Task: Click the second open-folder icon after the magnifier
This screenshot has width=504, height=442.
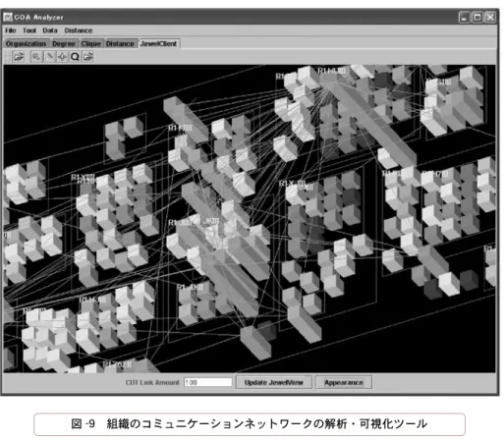Action: pyautogui.click(x=87, y=57)
